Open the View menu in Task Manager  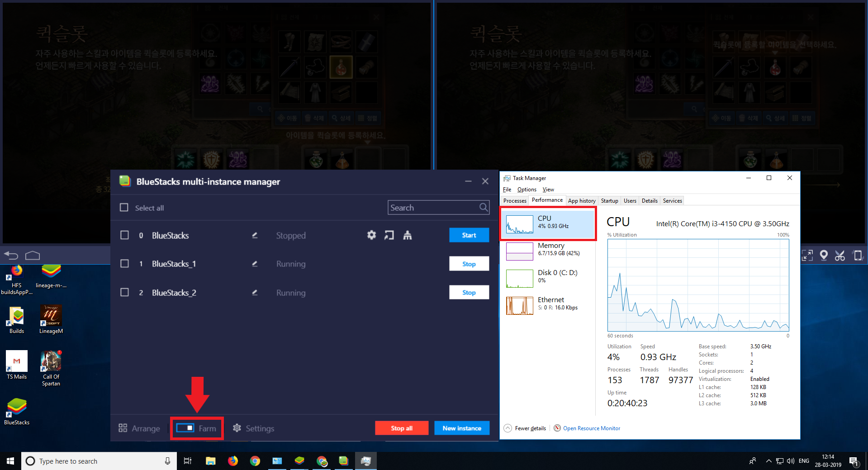click(x=548, y=190)
